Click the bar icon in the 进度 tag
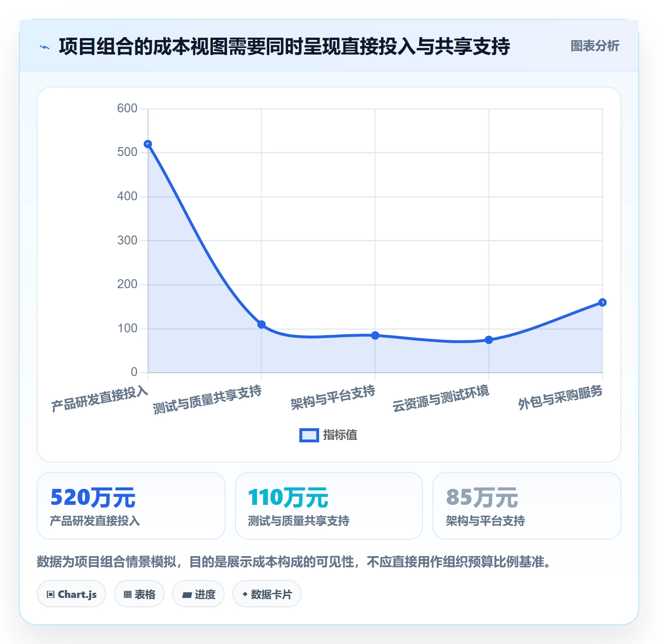Image resolution: width=658 pixels, height=644 pixels. click(x=187, y=595)
